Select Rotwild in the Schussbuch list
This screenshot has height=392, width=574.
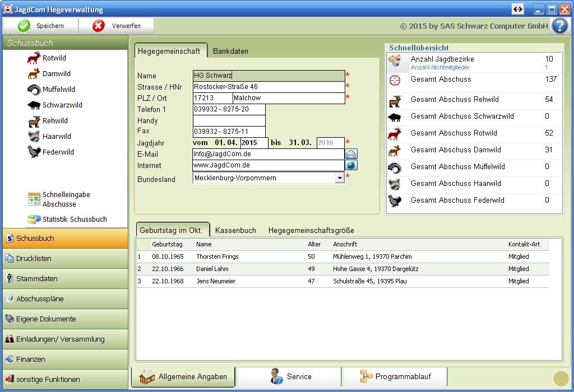[54, 58]
